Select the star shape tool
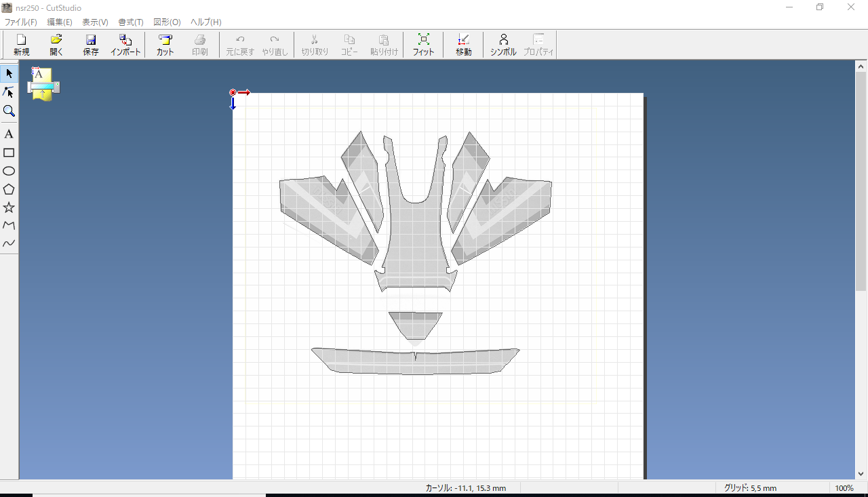Screen dimensions: 868x497 click(9, 207)
